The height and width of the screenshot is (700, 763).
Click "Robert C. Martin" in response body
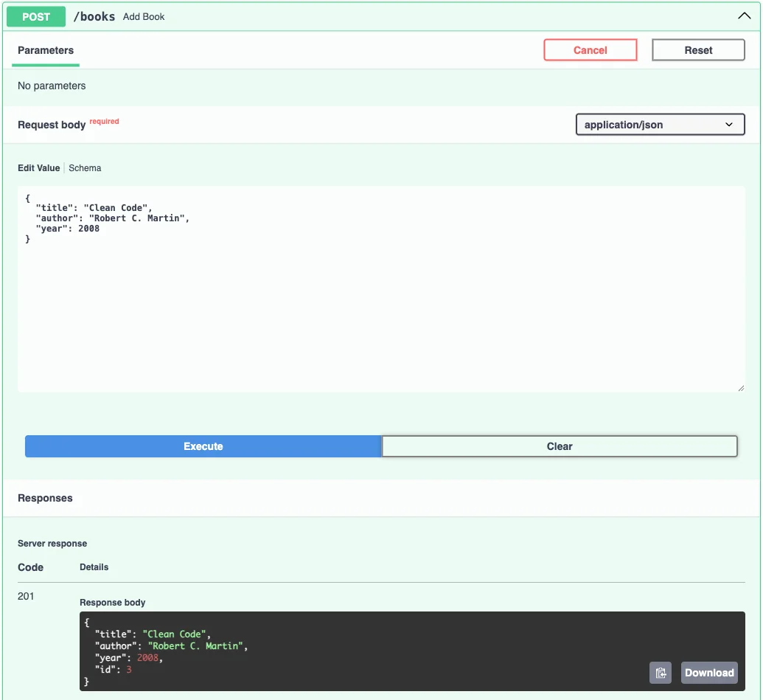(195, 646)
